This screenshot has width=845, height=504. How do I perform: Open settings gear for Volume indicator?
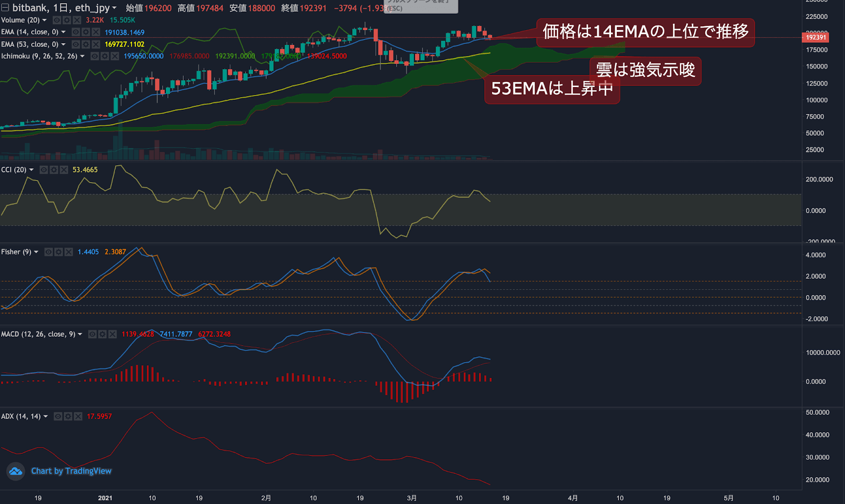coord(67,20)
